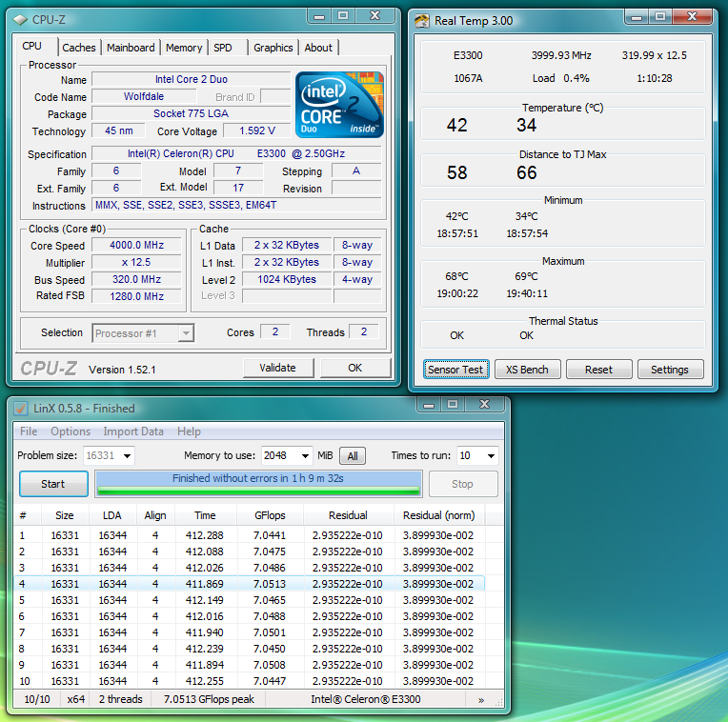
Task: Open the Memory tab in CPU-Z
Action: tap(184, 48)
